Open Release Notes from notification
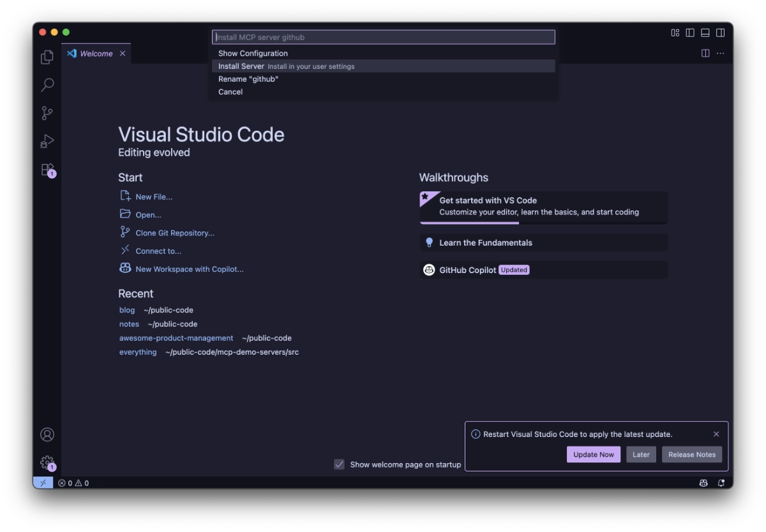Viewport: 766px width, 532px height. [x=692, y=454]
